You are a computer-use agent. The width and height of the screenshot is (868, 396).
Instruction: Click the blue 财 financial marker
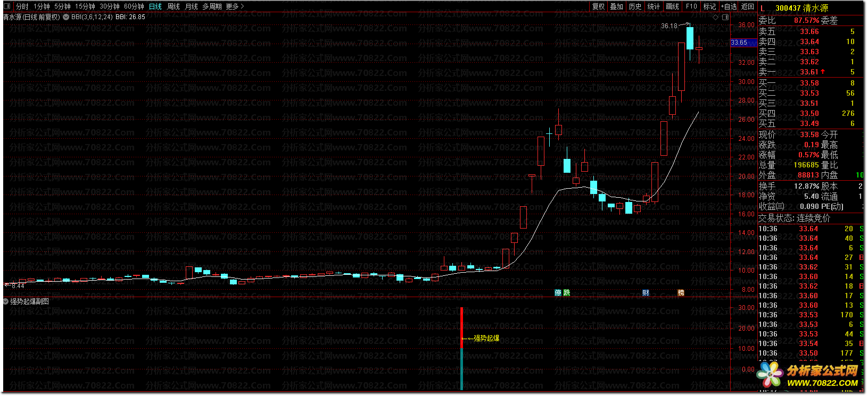(646, 293)
